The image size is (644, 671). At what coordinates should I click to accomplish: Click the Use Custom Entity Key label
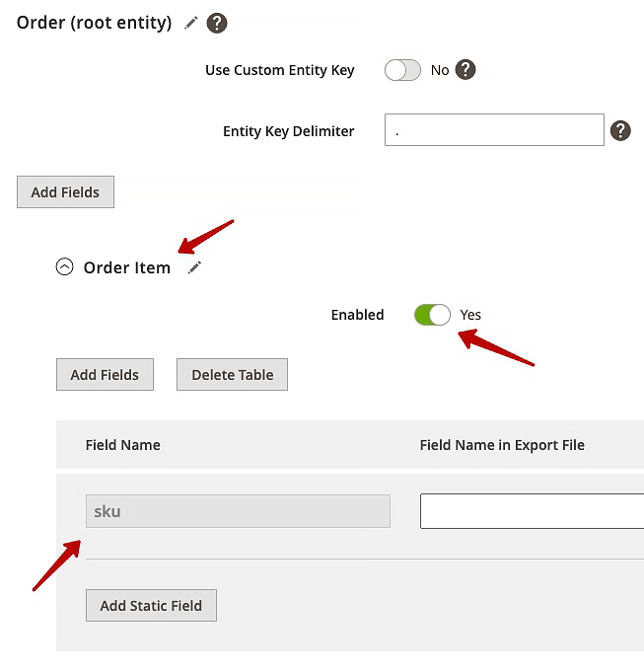click(279, 70)
